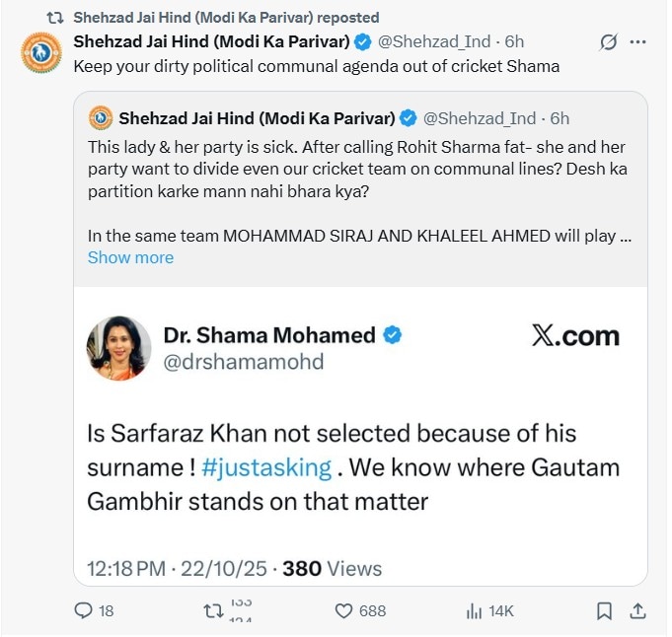Click the main tweet author's display name

pos(211,41)
